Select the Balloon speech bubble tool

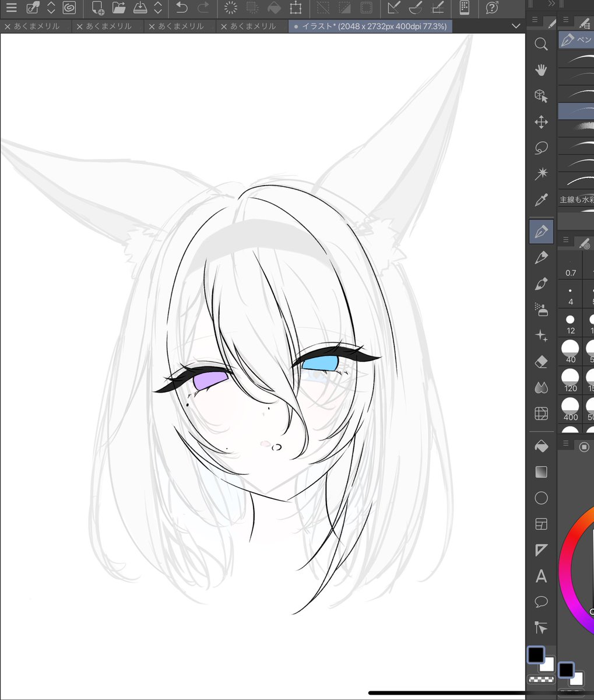click(541, 602)
